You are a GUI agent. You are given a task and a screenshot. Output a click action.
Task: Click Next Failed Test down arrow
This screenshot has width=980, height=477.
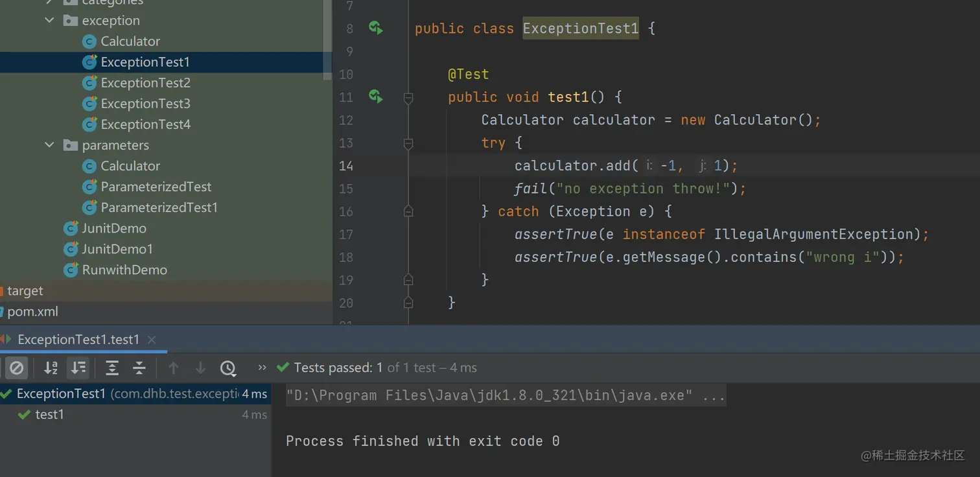pyautogui.click(x=200, y=368)
